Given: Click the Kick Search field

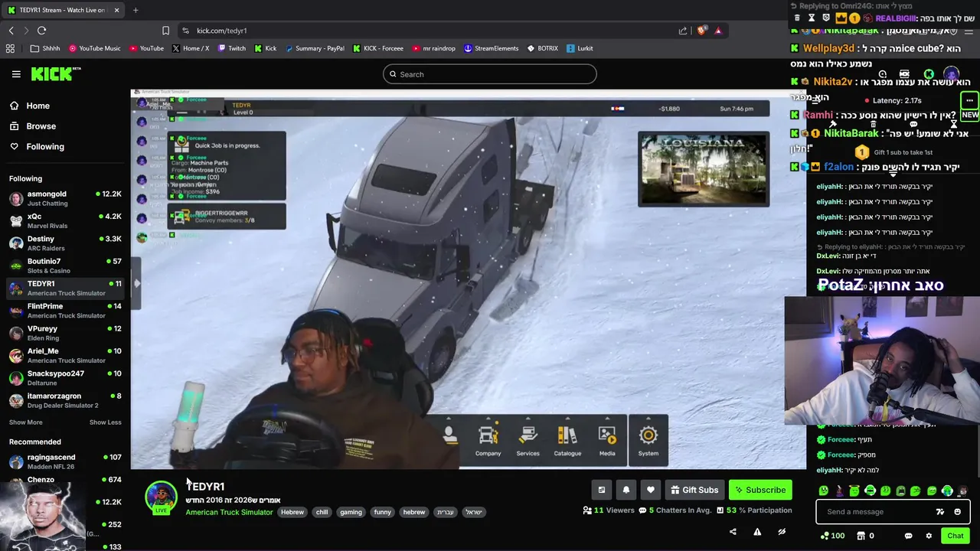Looking at the screenshot, I should [x=490, y=74].
